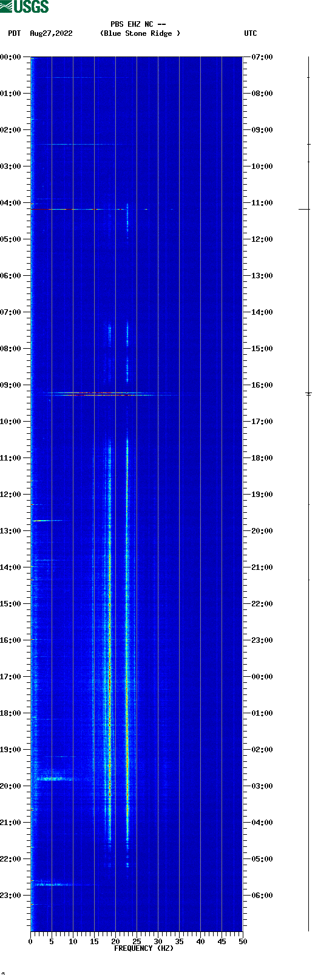
Task: Click the 15 Hz frequency tick label
Action: pyautogui.click(x=94, y=942)
